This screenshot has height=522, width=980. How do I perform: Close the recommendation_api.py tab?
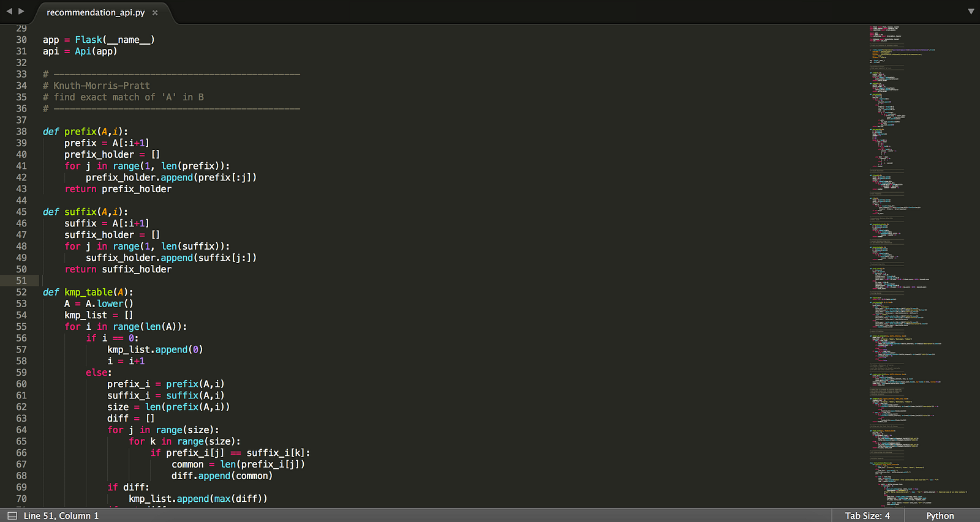coord(155,13)
